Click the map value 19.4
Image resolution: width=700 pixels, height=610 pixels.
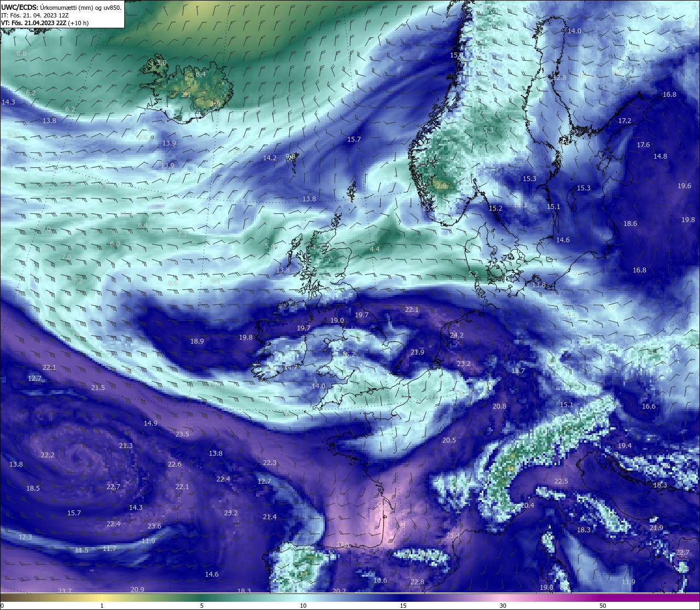click(x=625, y=446)
